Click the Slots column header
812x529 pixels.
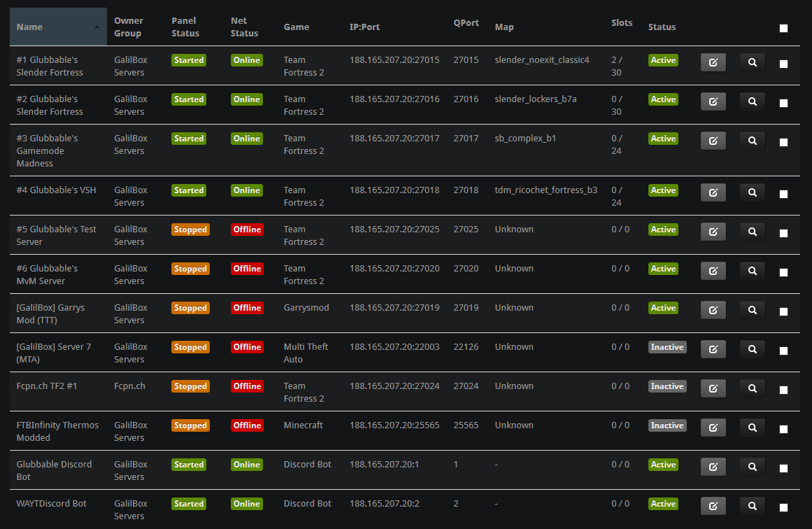(x=622, y=23)
